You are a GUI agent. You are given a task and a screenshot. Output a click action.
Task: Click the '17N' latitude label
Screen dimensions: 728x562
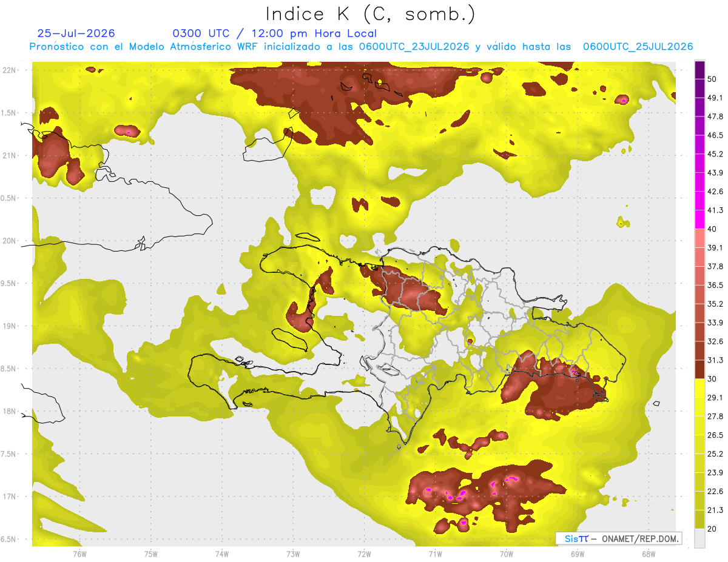[10, 497]
